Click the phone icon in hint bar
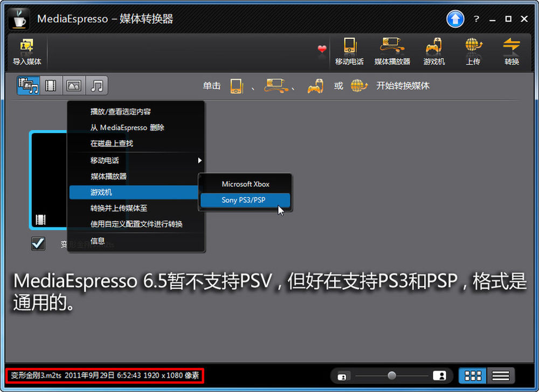Image resolution: width=539 pixels, height=392 pixels. [x=237, y=86]
